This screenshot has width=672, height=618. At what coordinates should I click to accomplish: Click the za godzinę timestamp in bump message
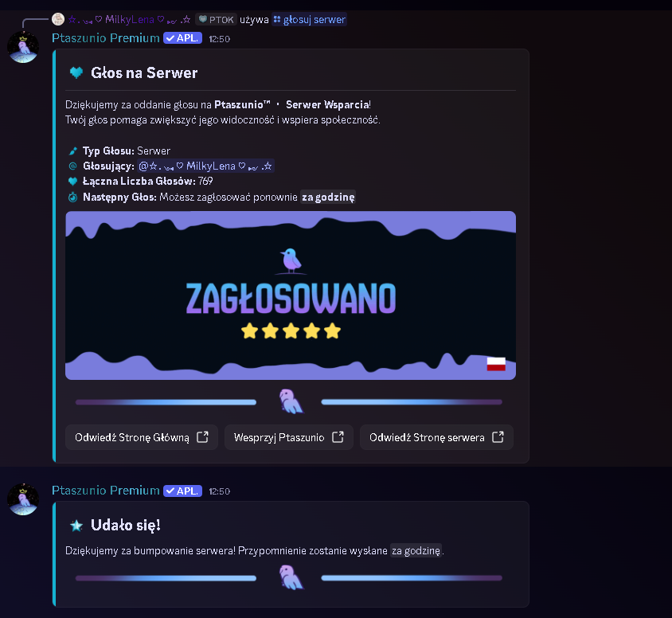point(416,551)
